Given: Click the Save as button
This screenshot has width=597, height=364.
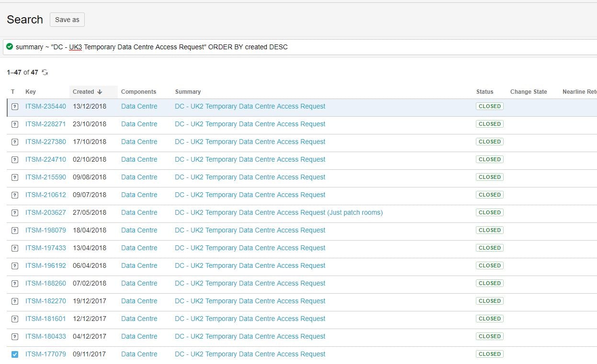Looking at the screenshot, I should click(67, 20).
